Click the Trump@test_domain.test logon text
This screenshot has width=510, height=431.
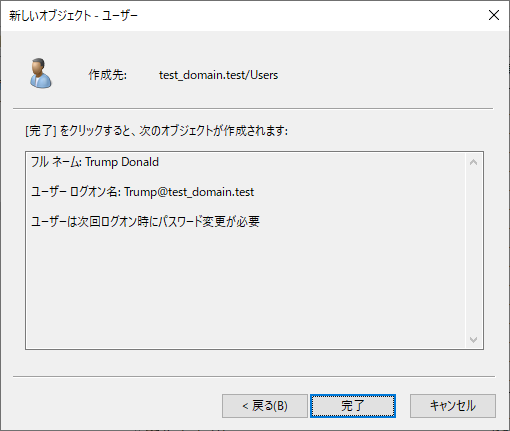pos(189,192)
